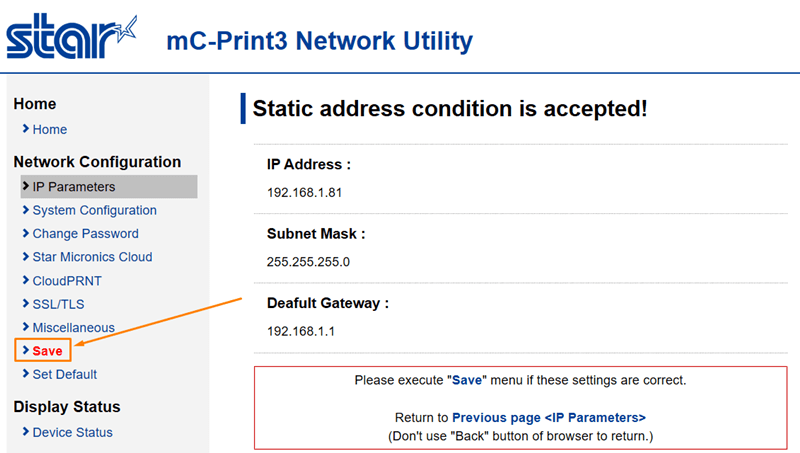Open SSL/TLS settings
This screenshot has width=800, height=453.
point(60,304)
